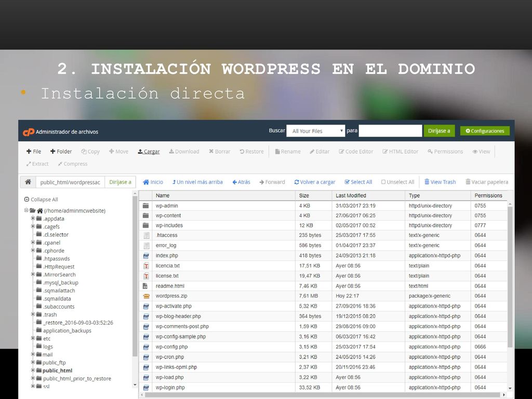Click Diríjase a button beside path field

120,182
